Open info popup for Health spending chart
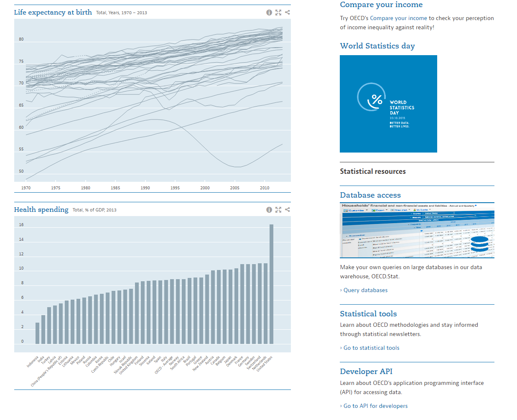Viewport: 517px width, 420px height. [x=269, y=209]
